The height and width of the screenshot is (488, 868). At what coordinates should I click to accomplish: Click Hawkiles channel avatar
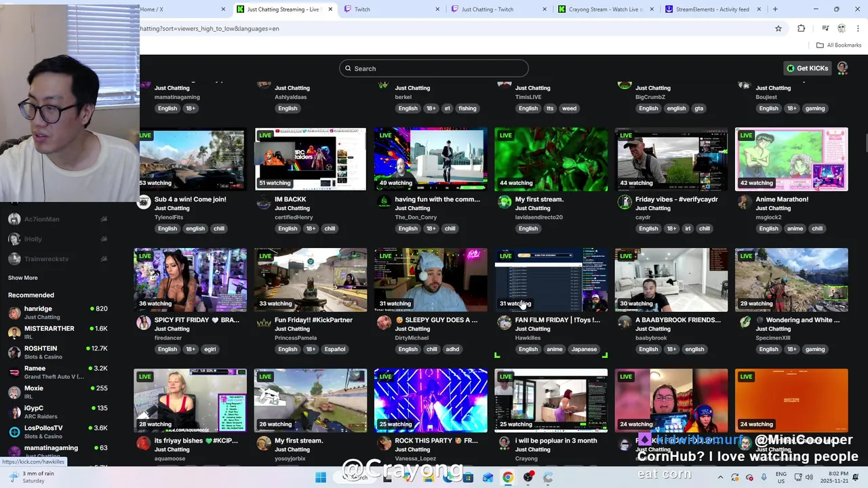tap(505, 323)
